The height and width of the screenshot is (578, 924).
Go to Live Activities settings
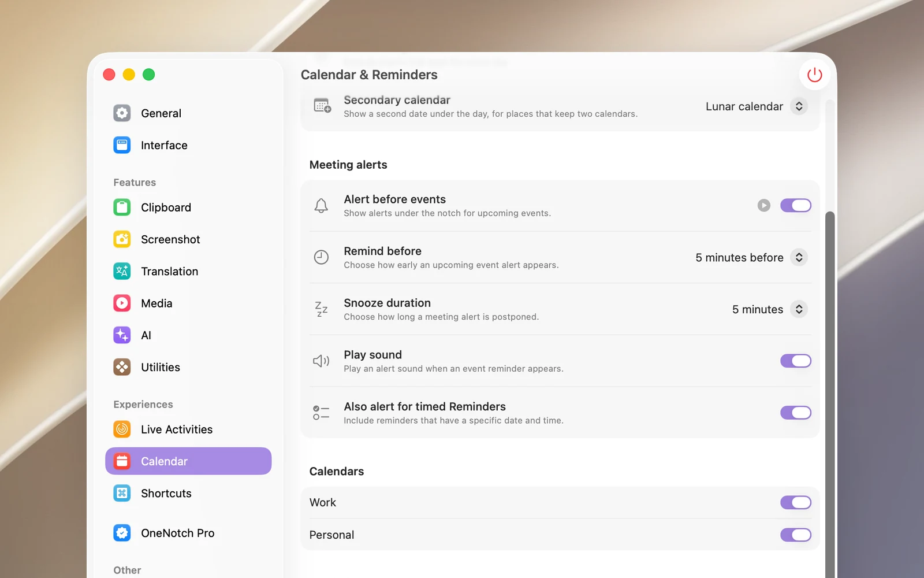(188, 429)
